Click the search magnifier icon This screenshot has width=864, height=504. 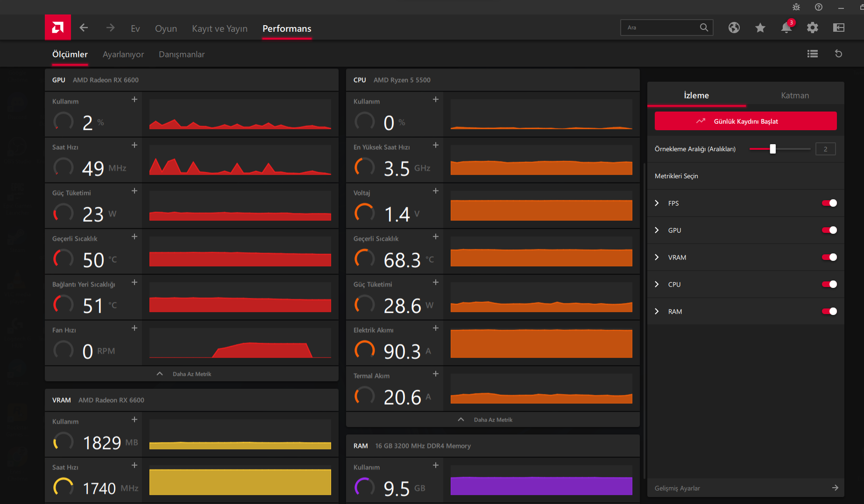(x=704, y=28)
